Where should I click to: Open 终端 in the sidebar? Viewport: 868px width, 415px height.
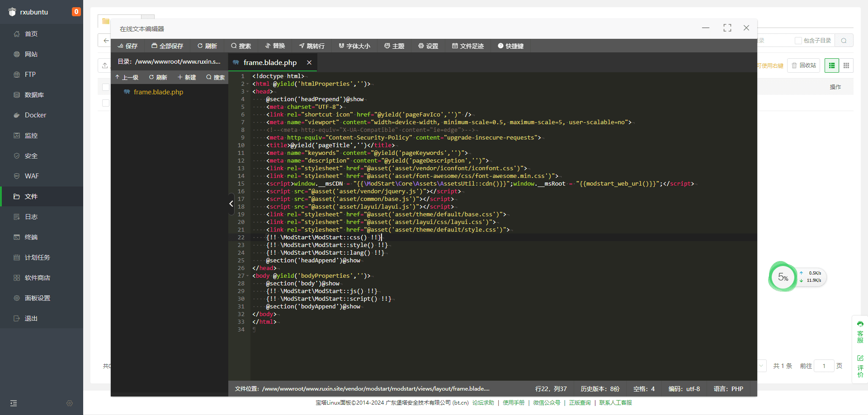31,237
